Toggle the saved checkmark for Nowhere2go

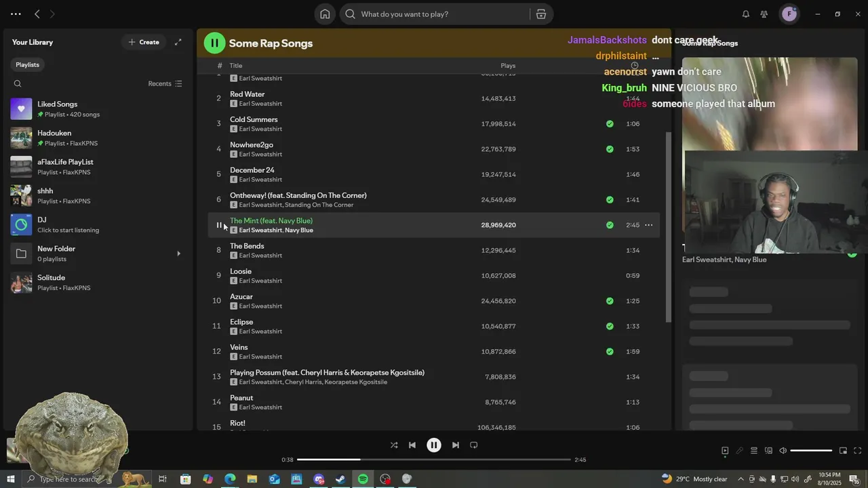coord(610,149)
